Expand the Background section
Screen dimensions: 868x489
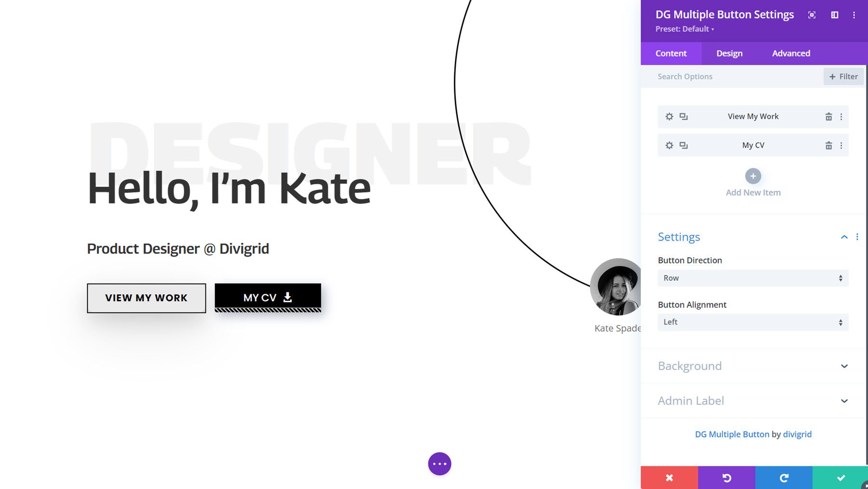[752, 366]
